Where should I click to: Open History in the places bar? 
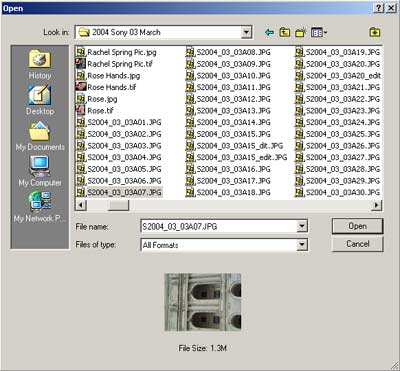(40, 65)
